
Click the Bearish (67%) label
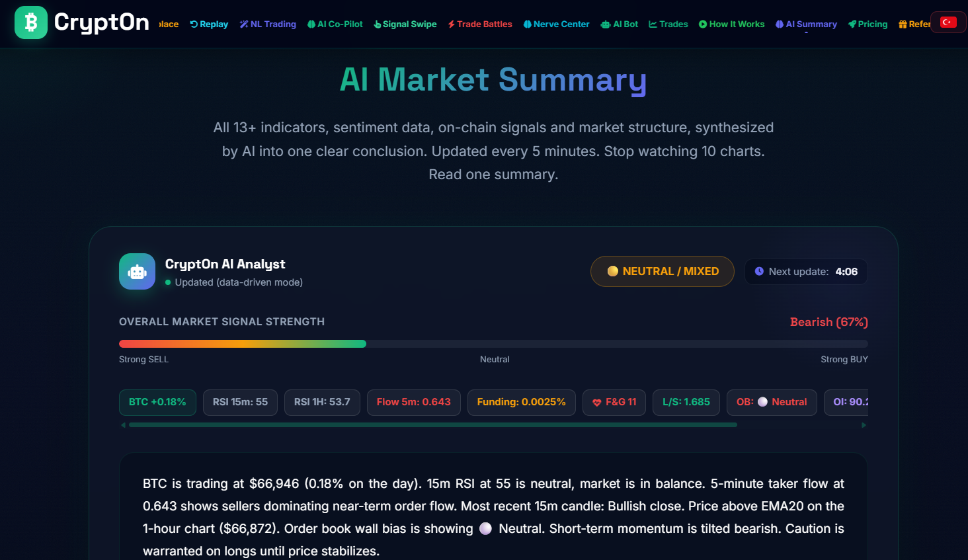pyautogui.click(x=829, y=322)
